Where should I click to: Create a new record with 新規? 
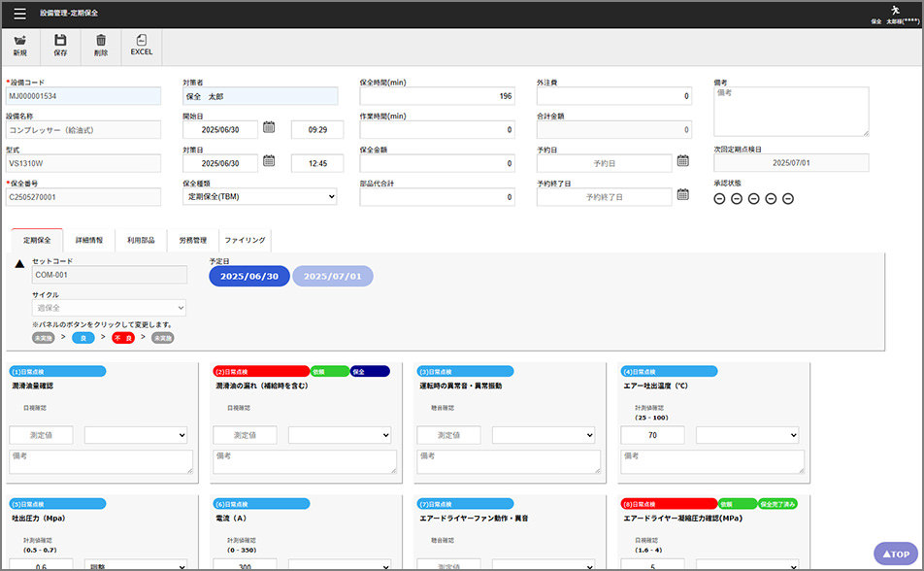coord(20,46)
